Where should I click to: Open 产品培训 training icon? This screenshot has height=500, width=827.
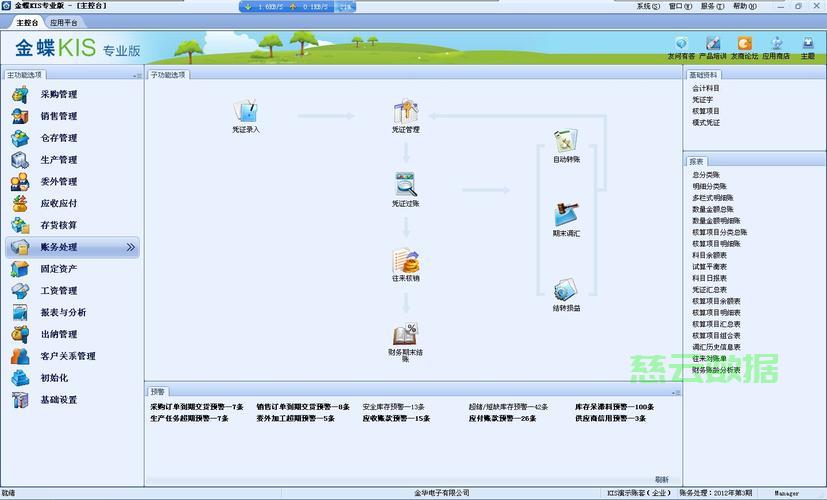coord(713,44)
